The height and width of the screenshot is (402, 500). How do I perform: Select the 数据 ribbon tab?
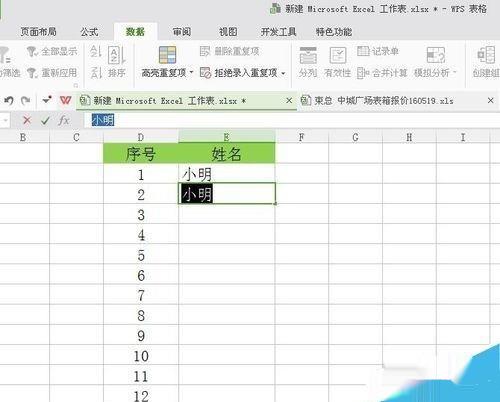135,32
